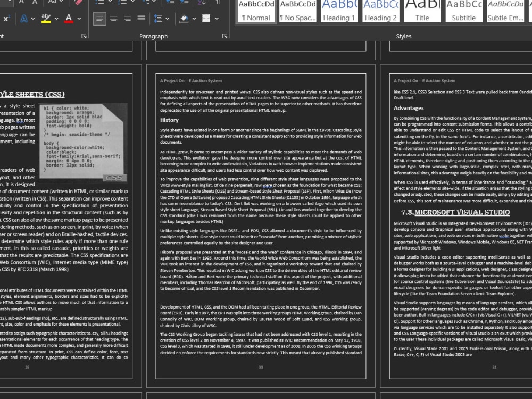
Task: Align text right
Action: tap(127, 18)
